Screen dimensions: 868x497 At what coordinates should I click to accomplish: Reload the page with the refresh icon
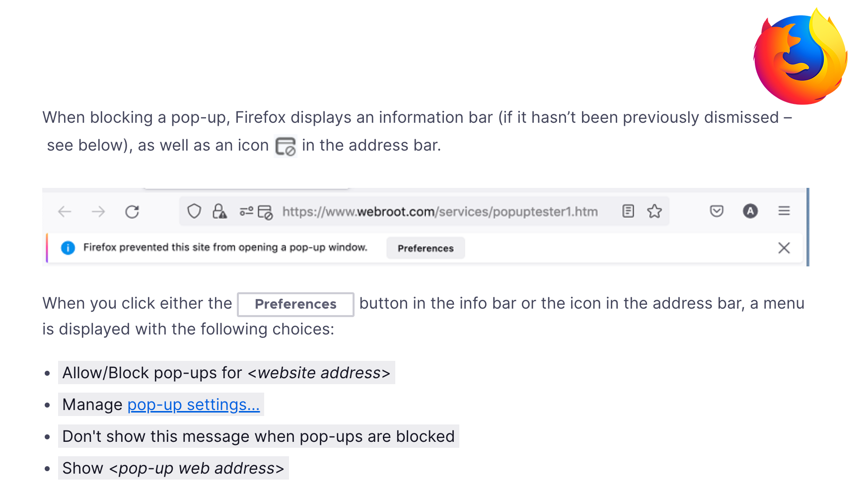132,212
